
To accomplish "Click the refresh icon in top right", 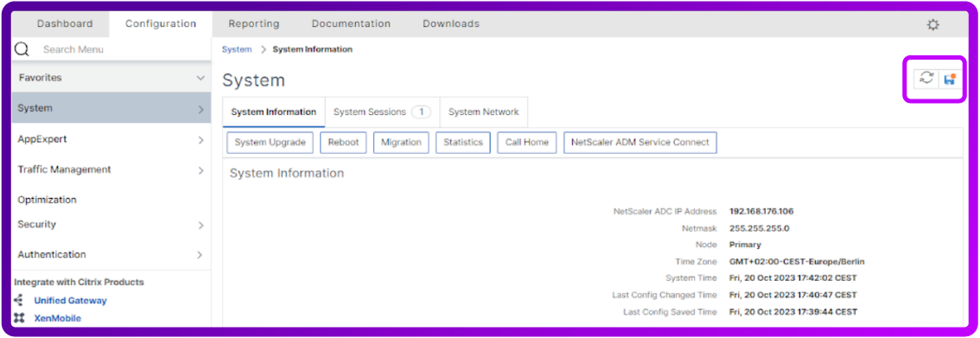I will [x=926, y=79].
